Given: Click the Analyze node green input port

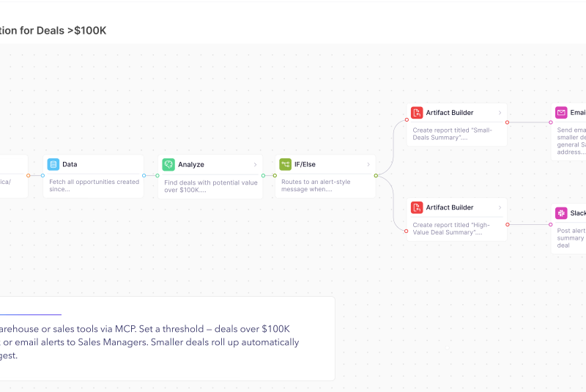Looking at the screenshot, I should click(157, 176).
